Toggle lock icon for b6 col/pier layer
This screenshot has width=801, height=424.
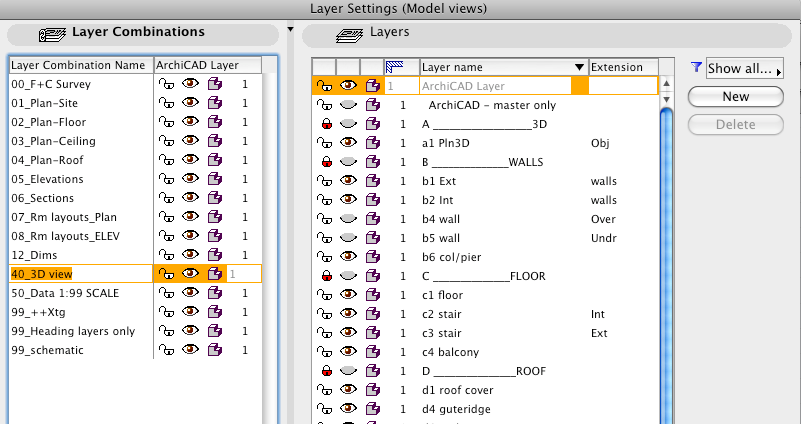(x=324, y=257)
